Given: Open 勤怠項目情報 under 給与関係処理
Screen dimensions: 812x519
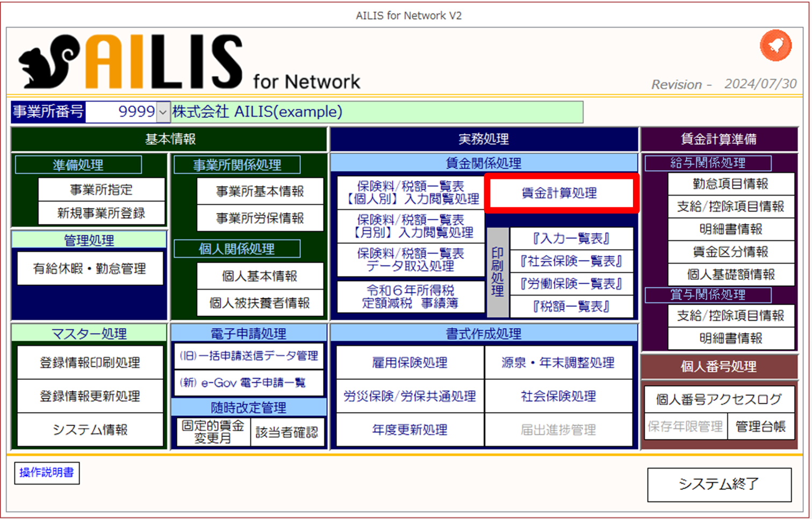Looking at the screenshot, I should point(730,184).
